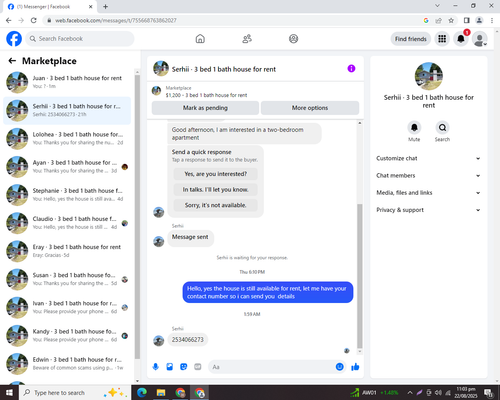Click the chat messages vertical scrollbar

pyautogui.click(x=360, y=276)
